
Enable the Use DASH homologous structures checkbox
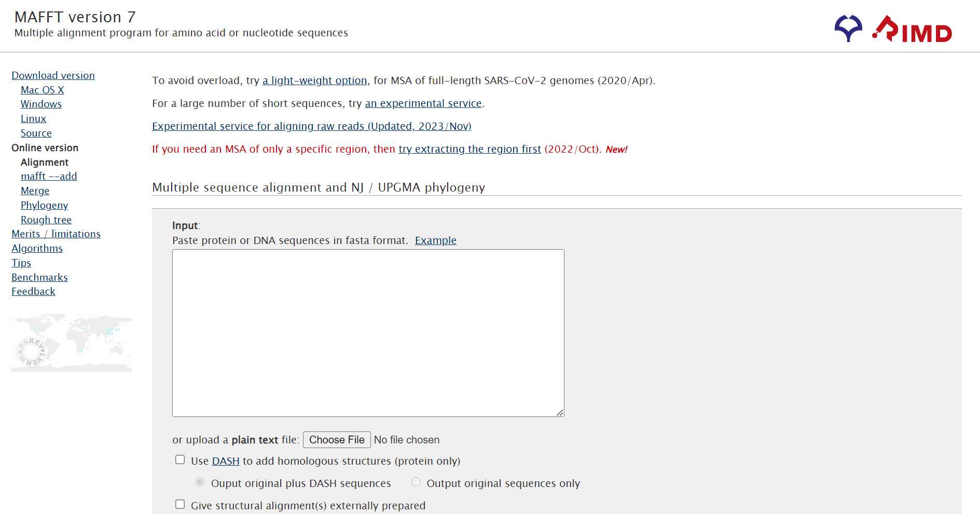click(x=180, y=459)
